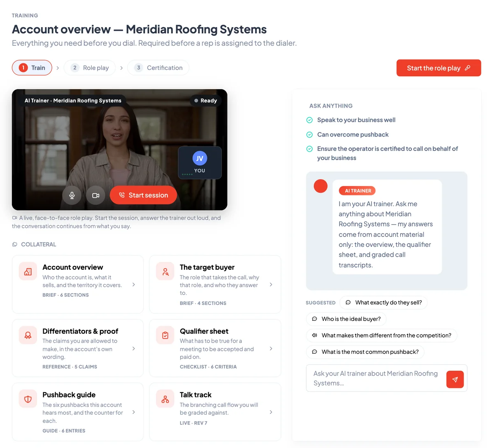The image size is (494, 448).
Task: Select 'What is the most common pushback?'
Action: tap(365, 352)
